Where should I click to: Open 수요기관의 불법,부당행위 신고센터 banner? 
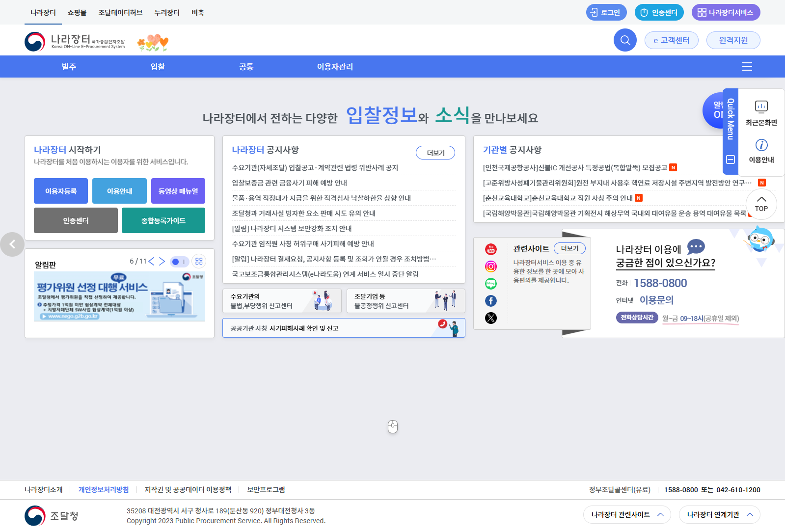(x=282, y=301)
